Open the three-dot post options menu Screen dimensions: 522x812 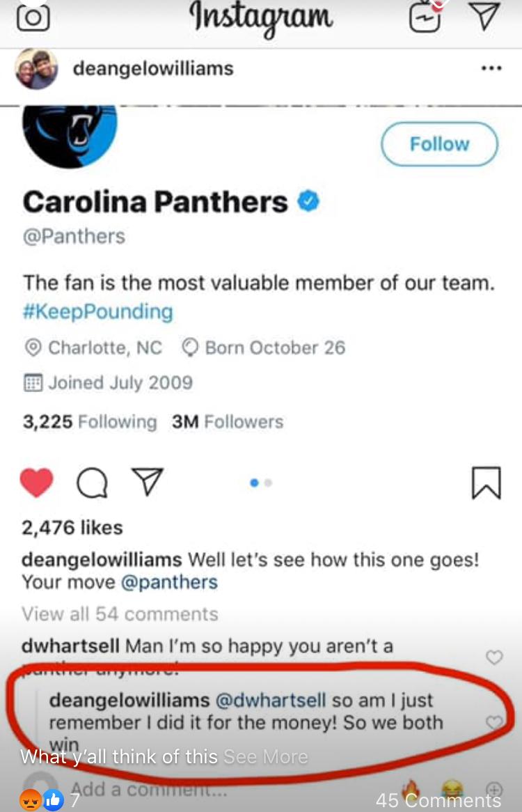click(491, 68)
